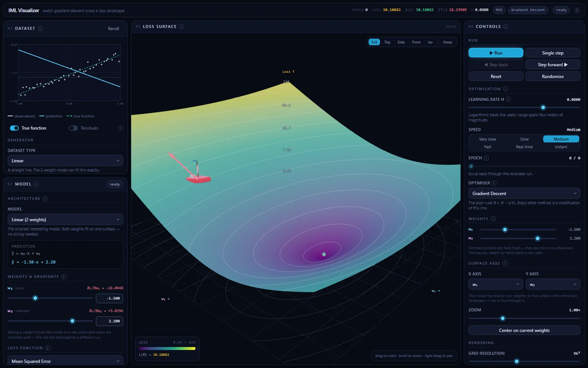Viewport: 588px width, 368px height.
Task: Select Slow speed option
Action: pos(524,139)
